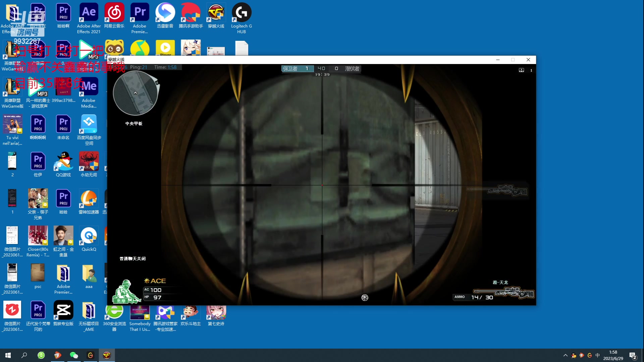The height and width of the screenshot is (362, 644).
Task: Click the WeChat icon in the taskbar
Action: click(x=74, y=355)
